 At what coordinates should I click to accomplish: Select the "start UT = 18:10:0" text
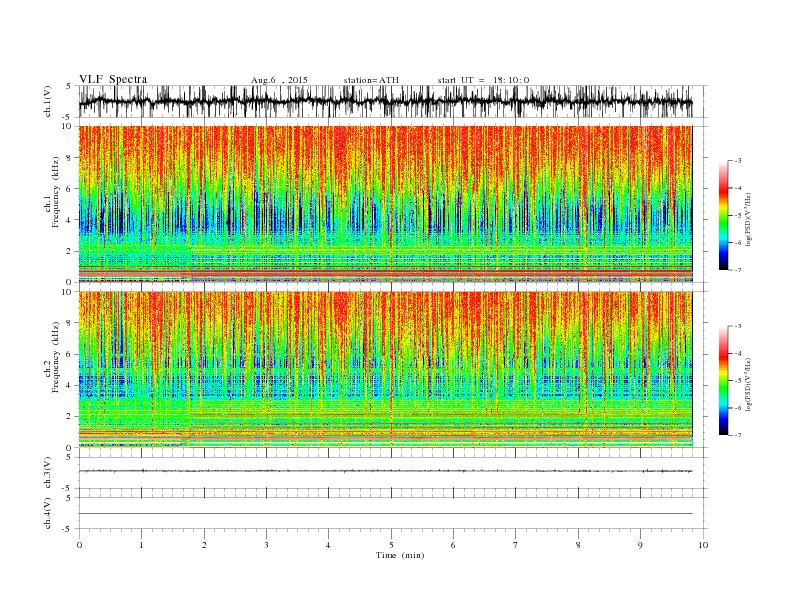point(483,80)
